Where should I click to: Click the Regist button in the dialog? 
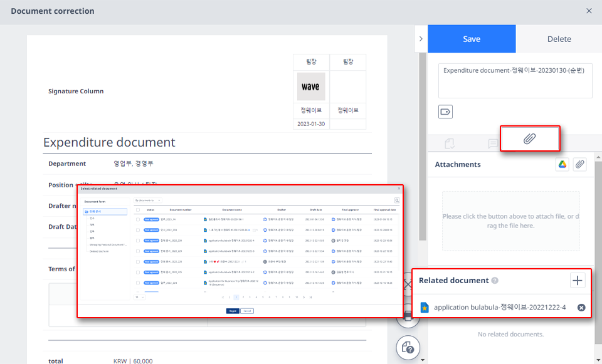tap(232, 310)
